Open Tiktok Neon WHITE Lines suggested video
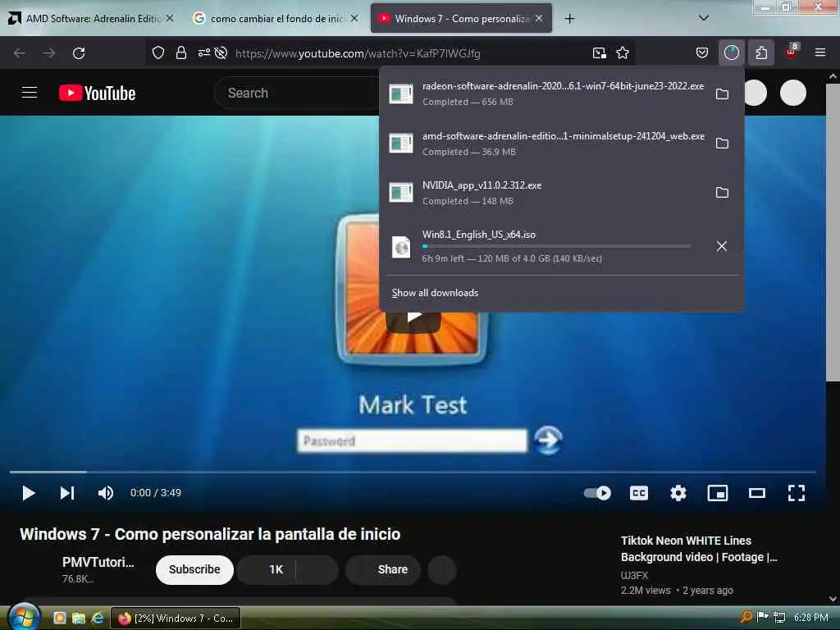Screen dimensions: 840x630 pyautogui.click(x=699, y=549)
